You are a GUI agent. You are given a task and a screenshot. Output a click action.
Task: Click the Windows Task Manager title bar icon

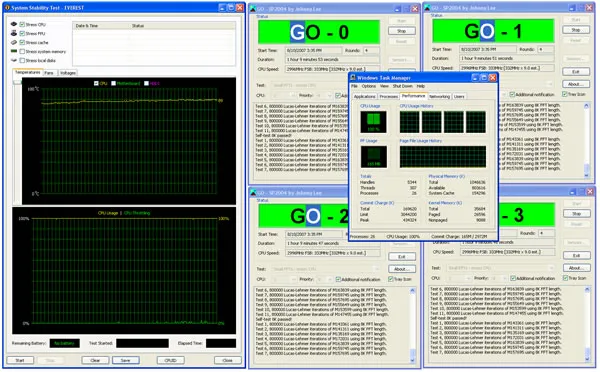coord(353,78)
